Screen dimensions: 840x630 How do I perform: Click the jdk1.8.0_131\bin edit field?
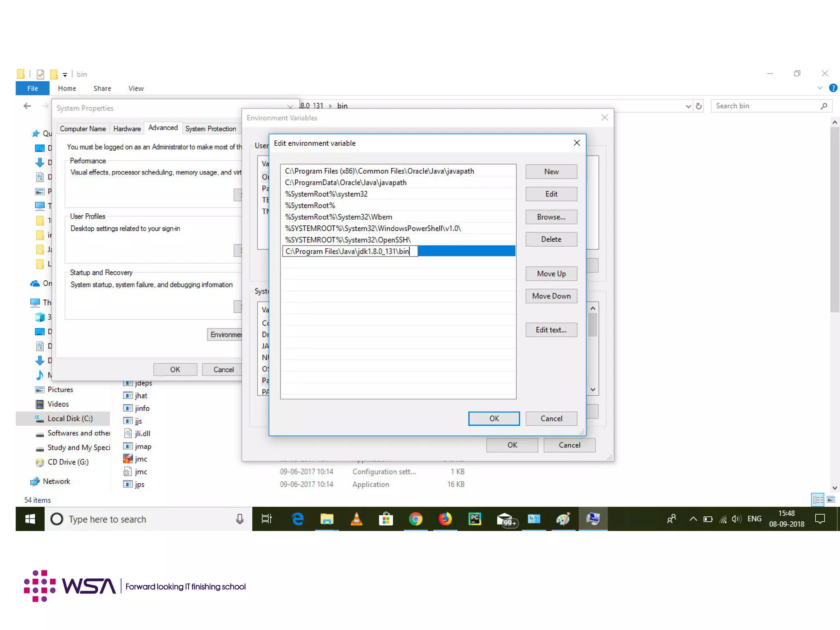click(x=350, y=251)
